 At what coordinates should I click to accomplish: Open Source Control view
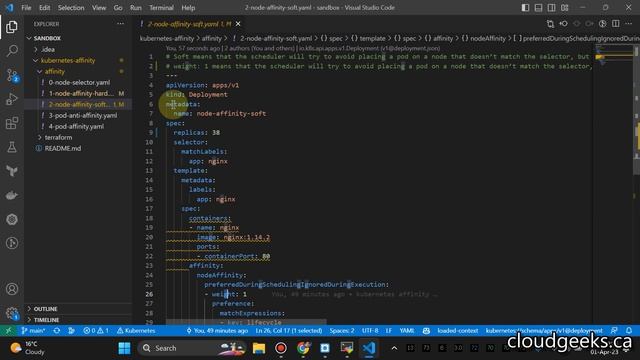12,76
